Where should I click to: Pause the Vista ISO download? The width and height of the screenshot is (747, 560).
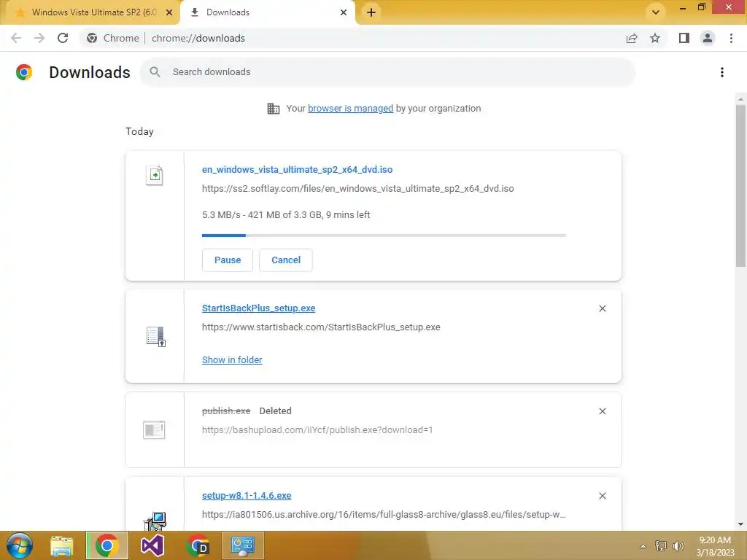pyautogui.click(x=228, y=260)
